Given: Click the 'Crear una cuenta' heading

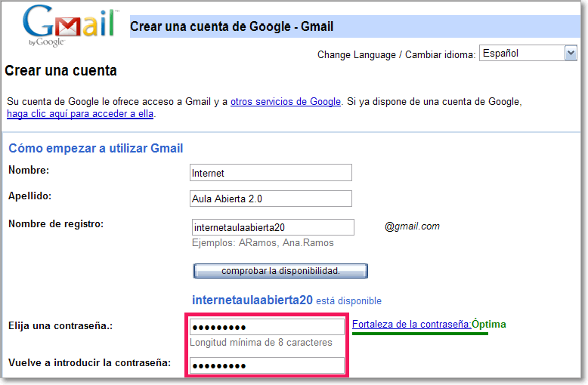Looking at the screenshot, I should 60,70.
